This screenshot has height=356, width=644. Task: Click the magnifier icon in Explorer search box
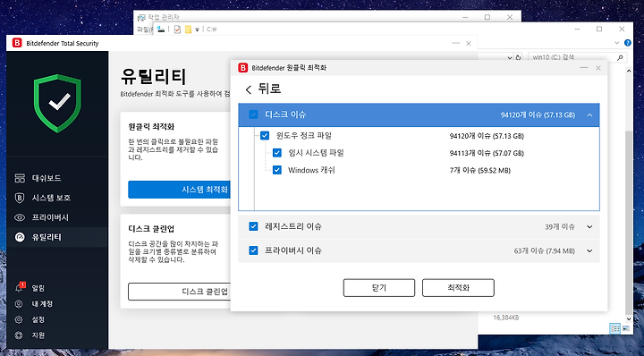620,57
